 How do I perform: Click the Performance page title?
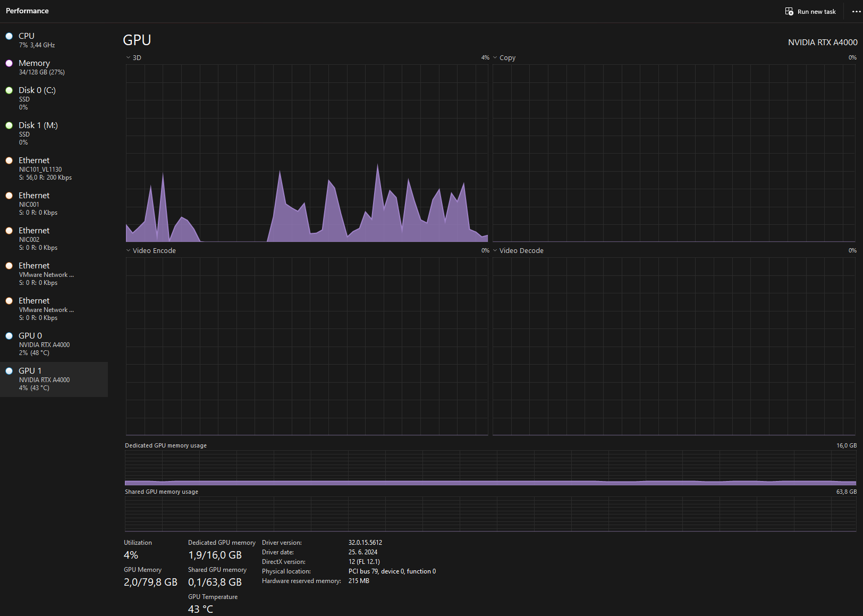pyautogui.click(x=27, y=11)
